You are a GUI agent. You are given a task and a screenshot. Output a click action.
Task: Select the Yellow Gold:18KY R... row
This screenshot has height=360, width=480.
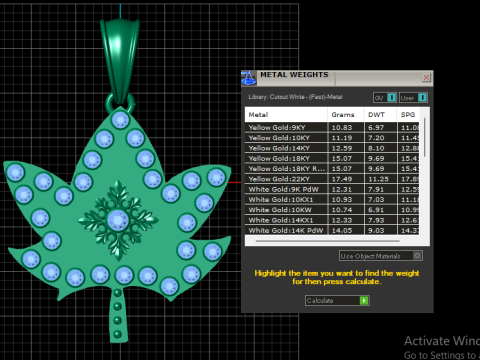332,169
